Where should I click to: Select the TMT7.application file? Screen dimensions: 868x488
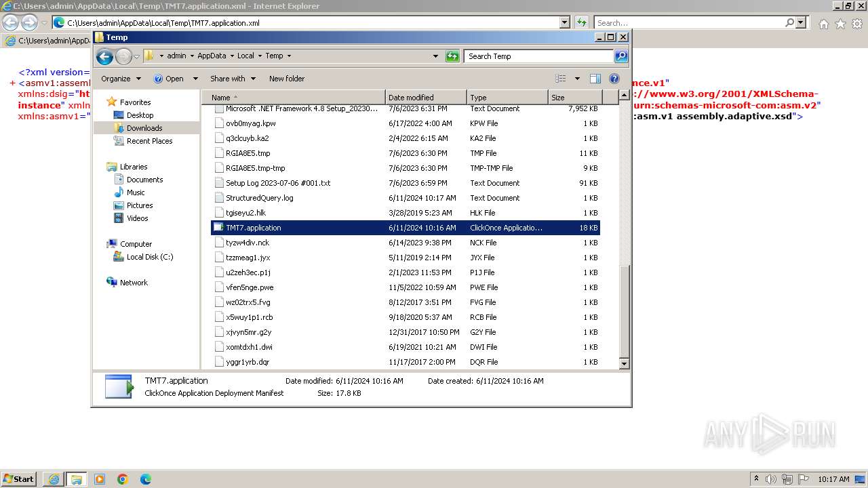[406, 228]
